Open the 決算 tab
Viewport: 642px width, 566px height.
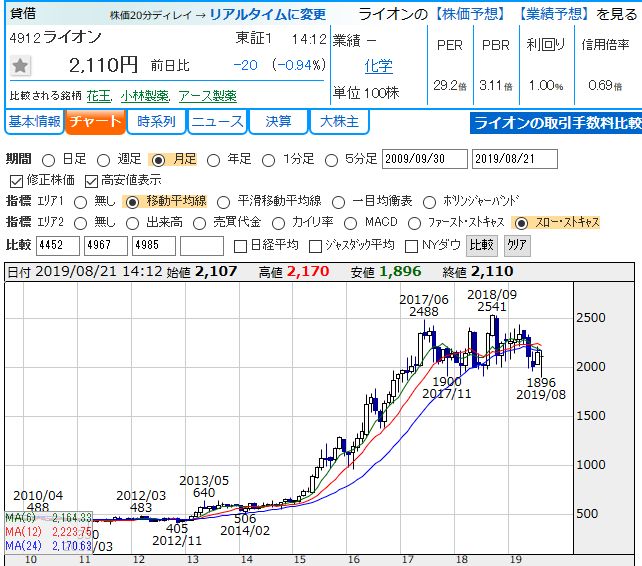coord(278,122)
